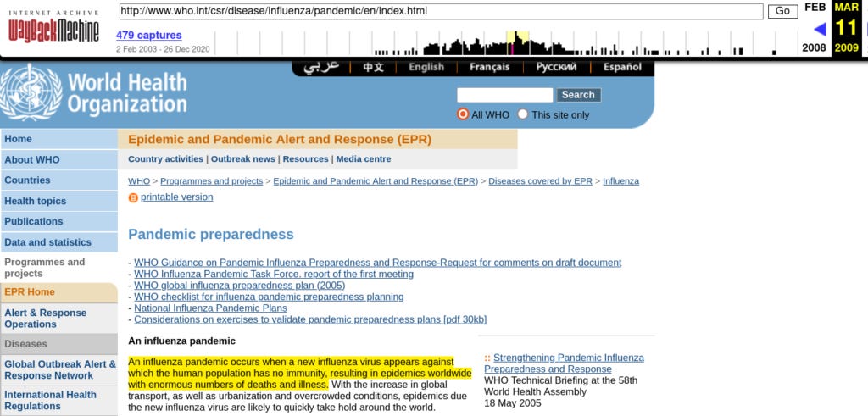The image size is (868, 416).
Task: Click the An influenza pandemic subheading
Action: tap(181, 341)
